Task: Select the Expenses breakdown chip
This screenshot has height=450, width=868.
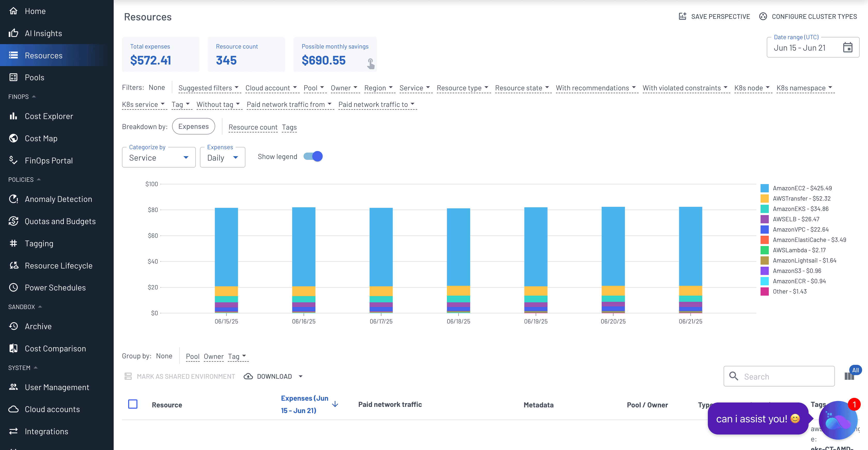Action: [x=193, y=126]
